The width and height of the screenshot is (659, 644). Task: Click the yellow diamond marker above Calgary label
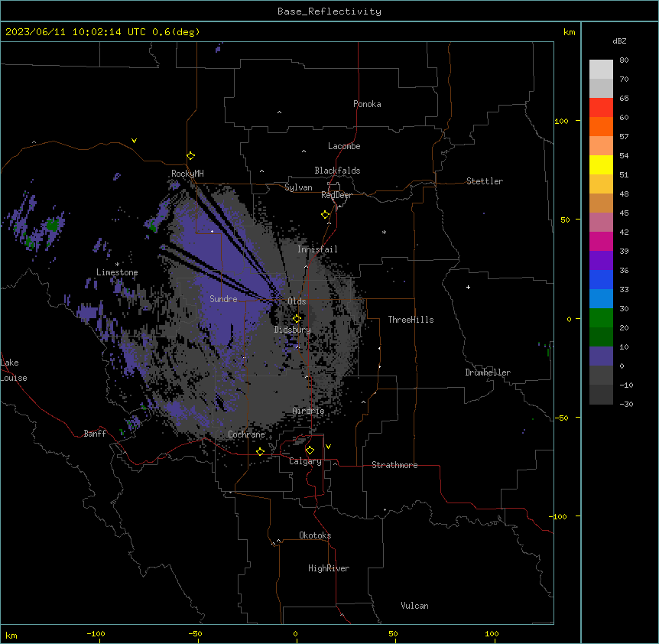[310, 450]
